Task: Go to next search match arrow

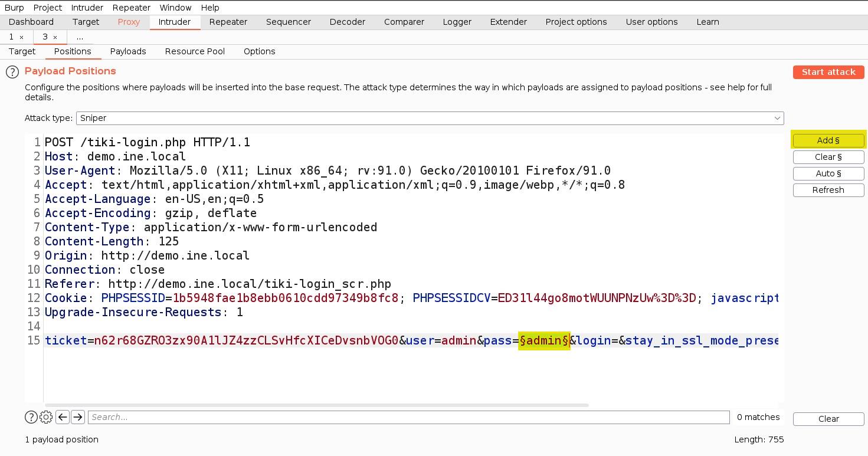Action: 78,417
